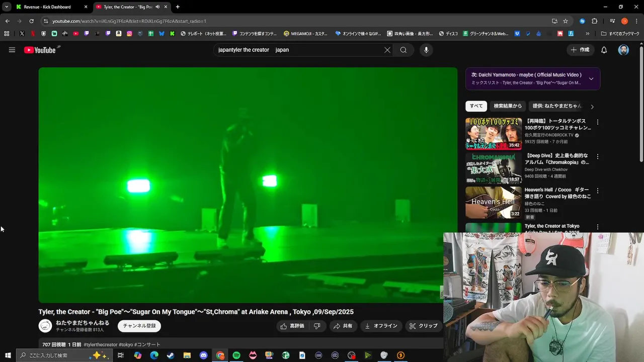Viewport: 644px width, 362px height.
Task: Open the Chromakopia Deep Dive thumbnail
Action: [x=494, y=168]
